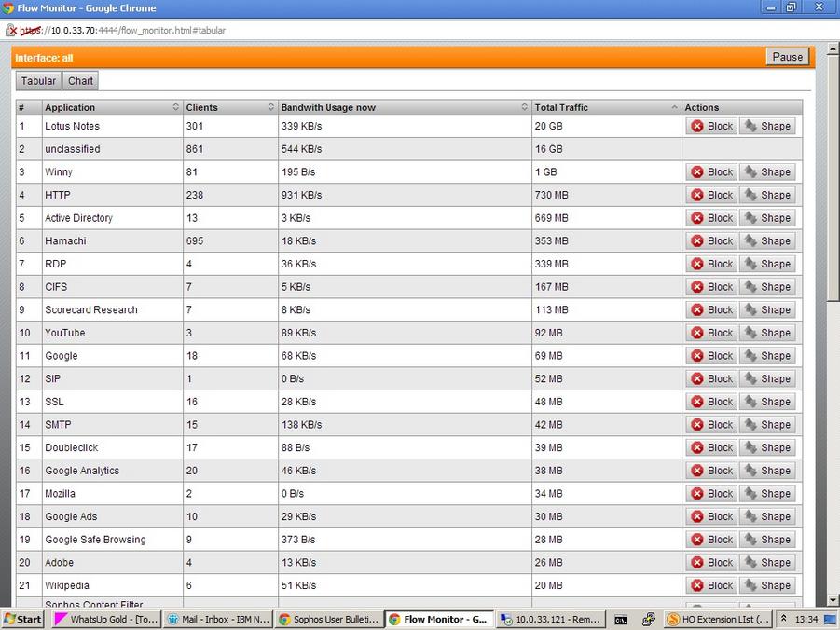Click the shape icon in the Google row
This screenshot has height=630, width=840.
[x=751, y=355]
